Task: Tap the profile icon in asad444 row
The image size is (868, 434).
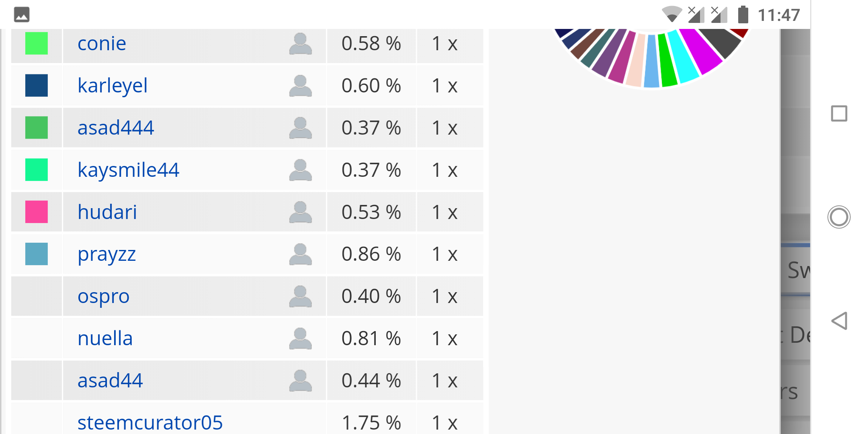Action: [x=300, y=128]
